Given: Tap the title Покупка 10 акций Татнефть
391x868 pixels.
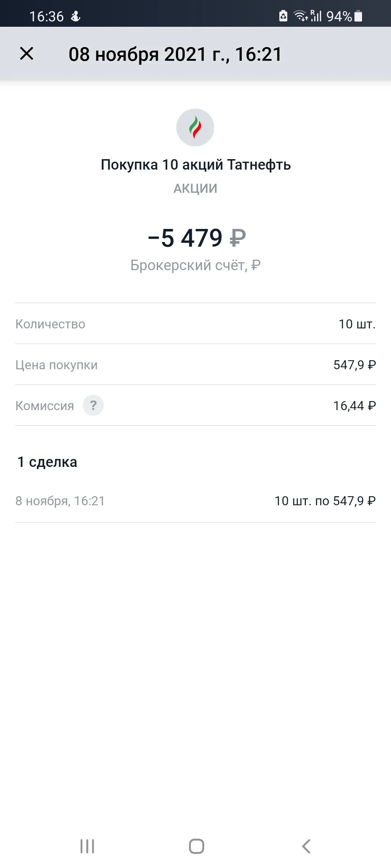Looking at the screenshot, I should (195, 165).
